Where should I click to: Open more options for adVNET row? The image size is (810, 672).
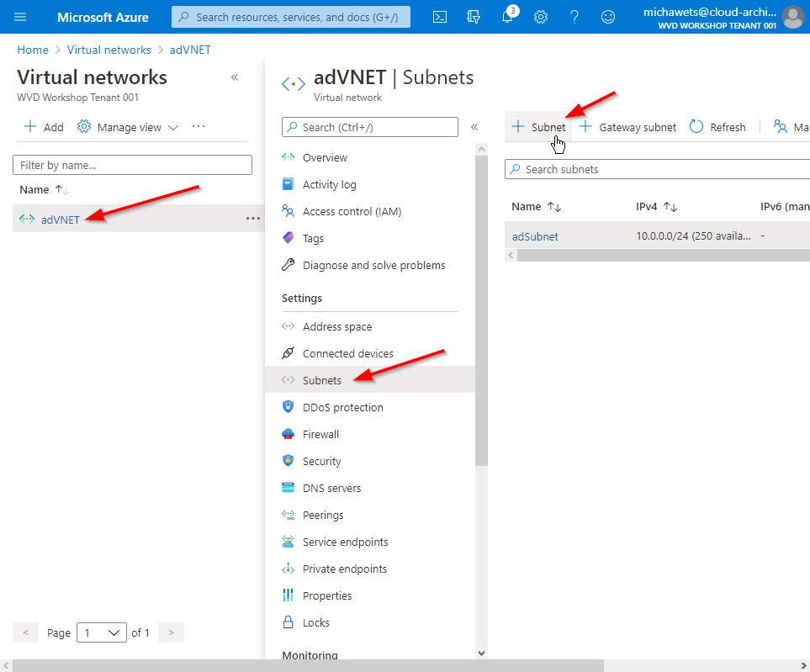(x=253, y=219)
